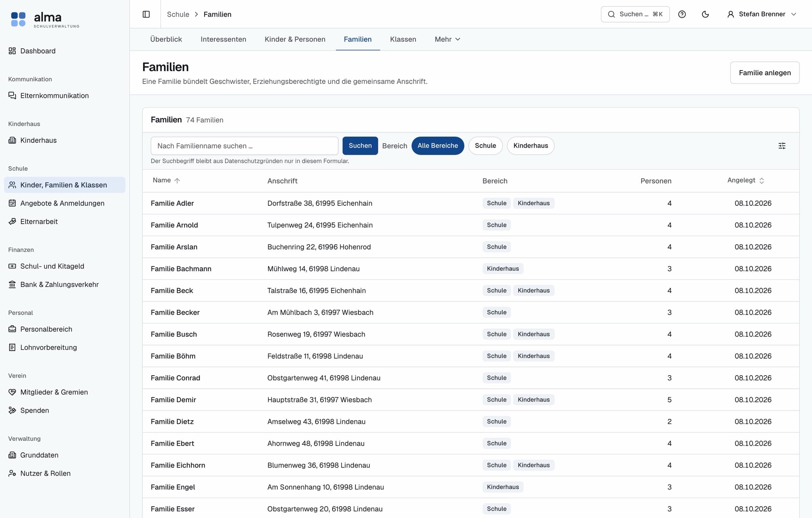Image resolution: width=812 pixels, height=518 pixels.
Task: Open Familie Eichhorn entry
Action: pos(178,465)
